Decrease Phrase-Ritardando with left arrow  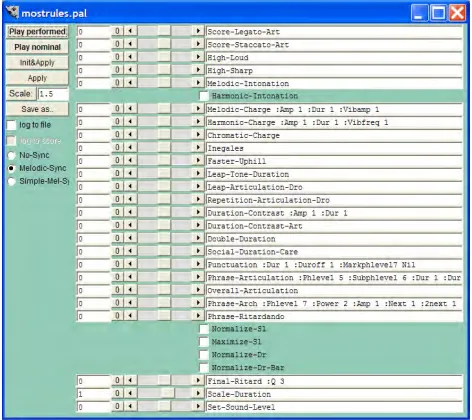coord(130,316)
